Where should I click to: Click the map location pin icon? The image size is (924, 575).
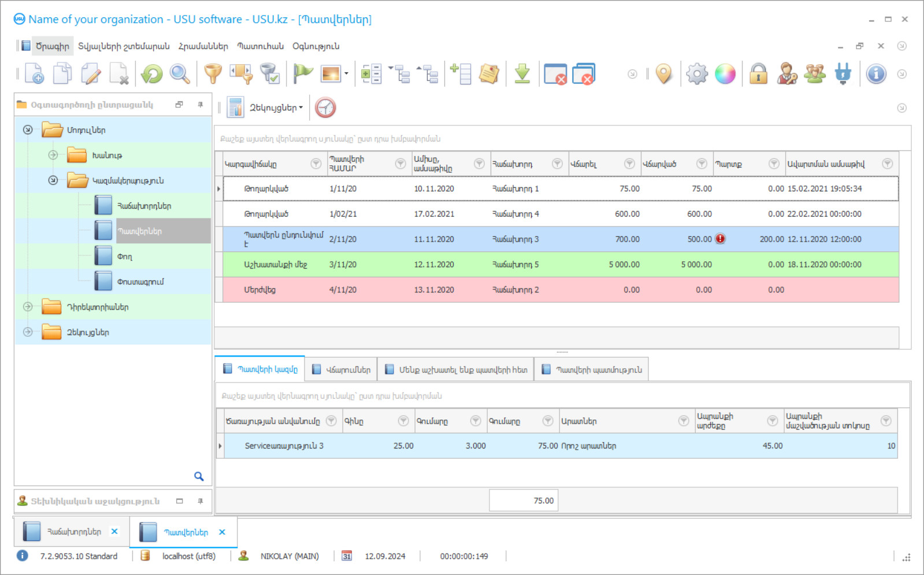(665, 74)
